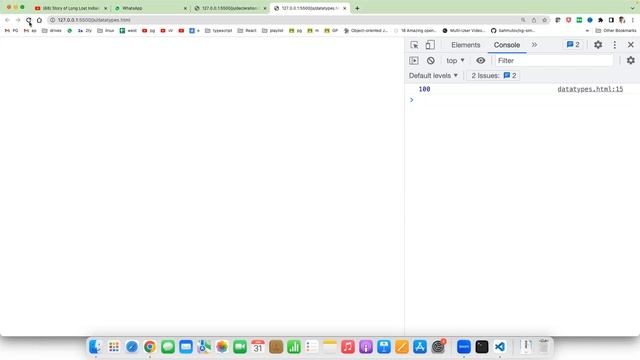The image size is (640, 360).
Task: Close the WhatsApp tab
Action: click(x=185, y=8)
